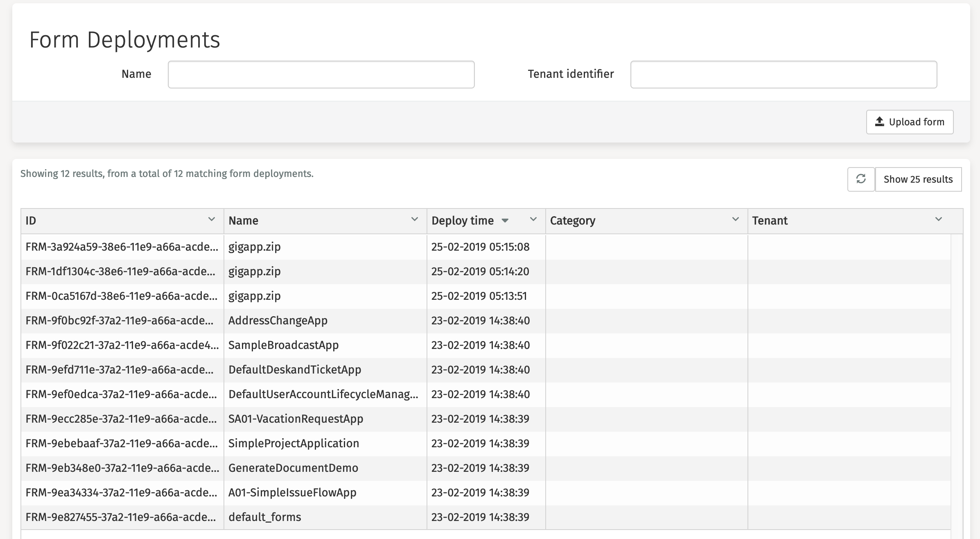Select the SampleBroadcastApp row
The height and width of the screenshot is (539, 980).
click(283, 345)
